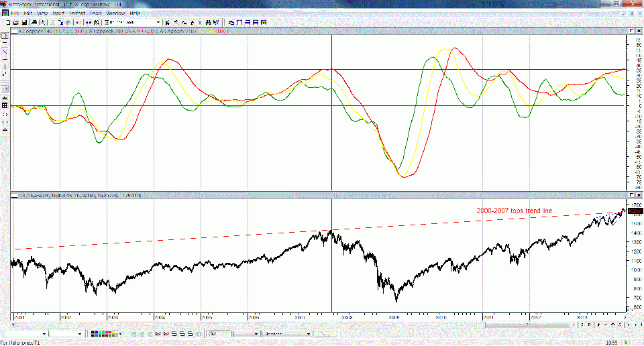Maximize the lower price chart pane
This screenshot has height=346, width=644.
pyautogui.click(x=632, y=195)
